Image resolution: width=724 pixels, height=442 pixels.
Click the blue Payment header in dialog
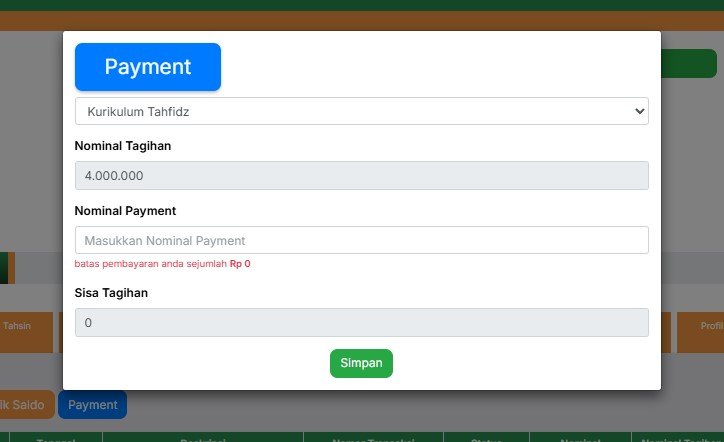click(x=148, y=67)
